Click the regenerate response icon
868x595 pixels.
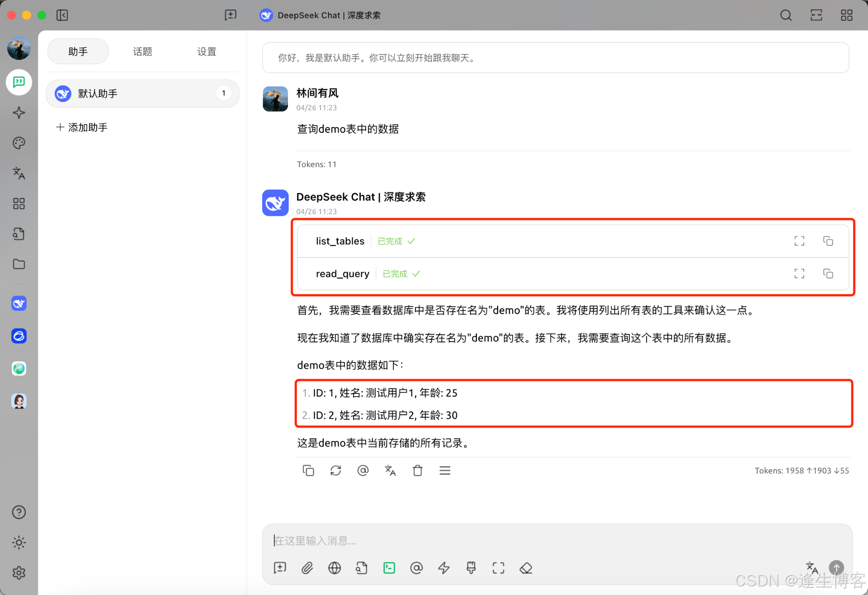tap(335, 471)
